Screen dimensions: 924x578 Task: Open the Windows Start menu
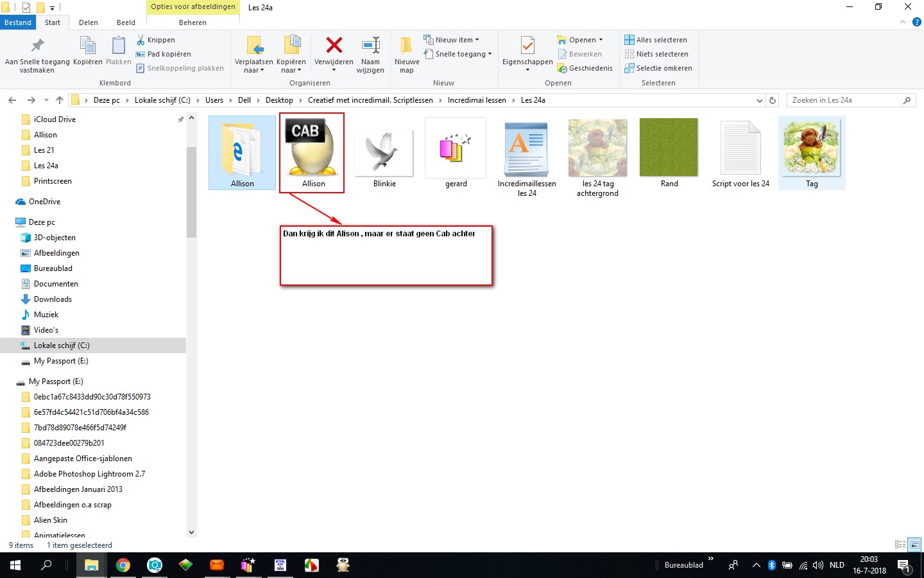point(15,565)
